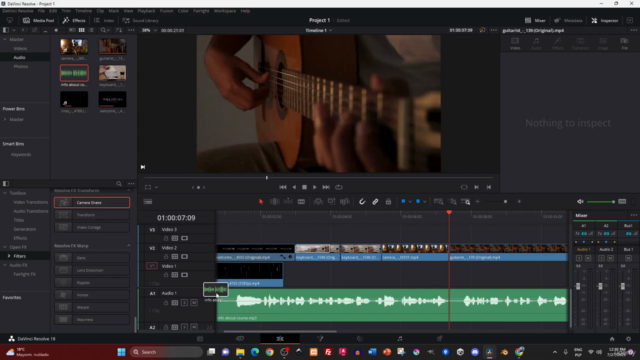Collapse the Toolbox category

[5, 193]
